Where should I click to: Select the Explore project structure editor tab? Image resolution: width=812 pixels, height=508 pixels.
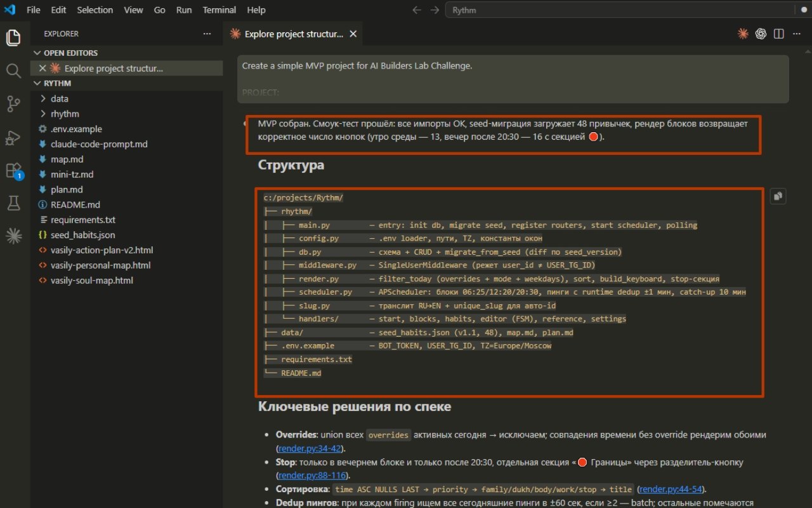coord(293,34)
